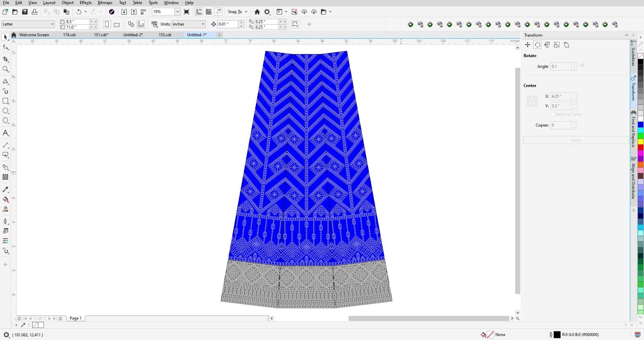Select the Artistic Media tool

tap(6, 91)
